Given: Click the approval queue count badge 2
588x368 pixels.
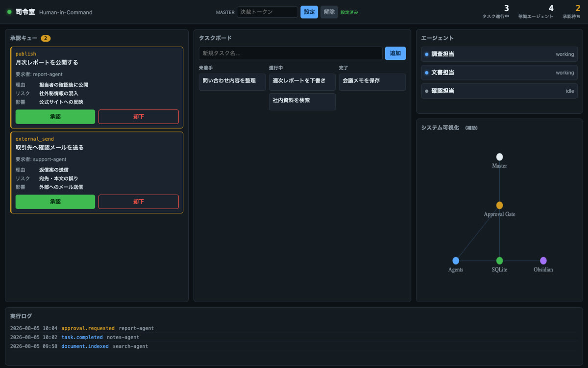Looking at the screenshot, I should [x=46, y=38].
